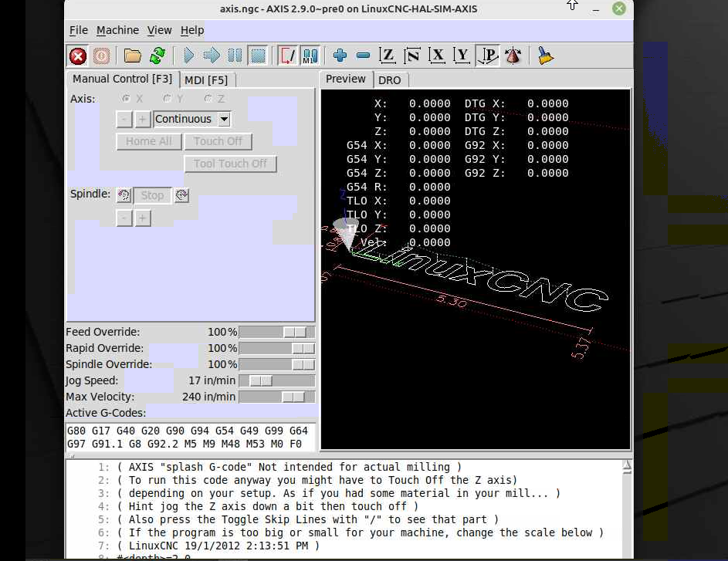Switch to rotated Z view

point(411,56)
